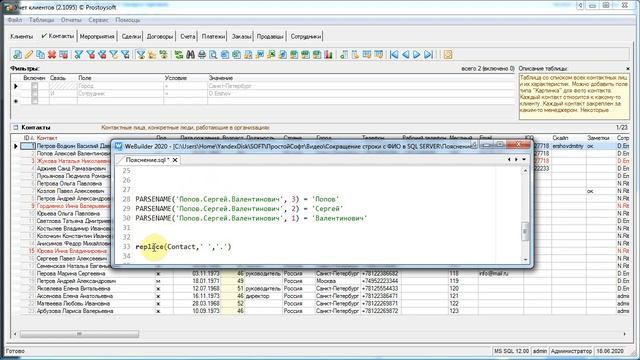Select contact row Перова Марина Сергеевна

[x=71, y=273]
